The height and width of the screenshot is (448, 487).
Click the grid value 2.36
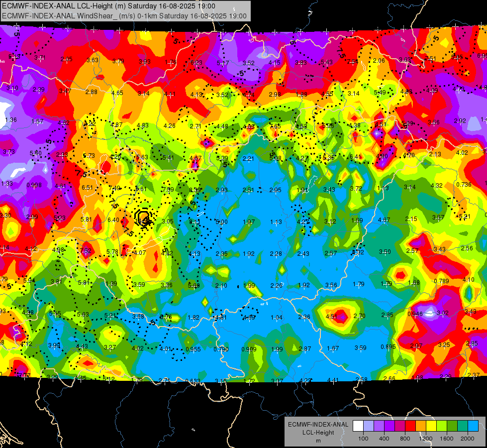(x=304, y=317)
